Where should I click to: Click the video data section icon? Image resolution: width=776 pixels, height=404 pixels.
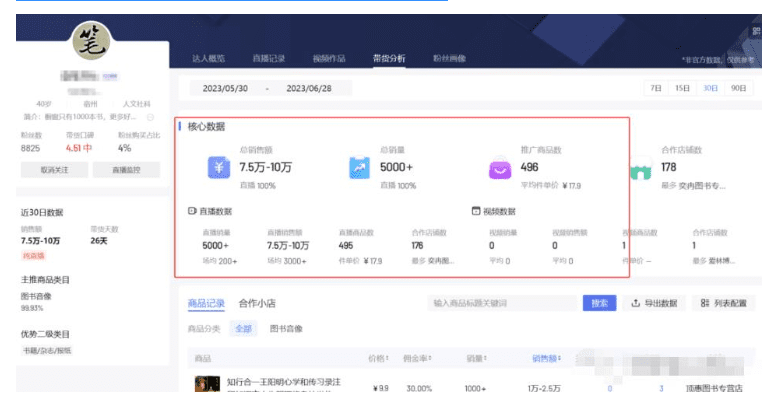[475, 212]
